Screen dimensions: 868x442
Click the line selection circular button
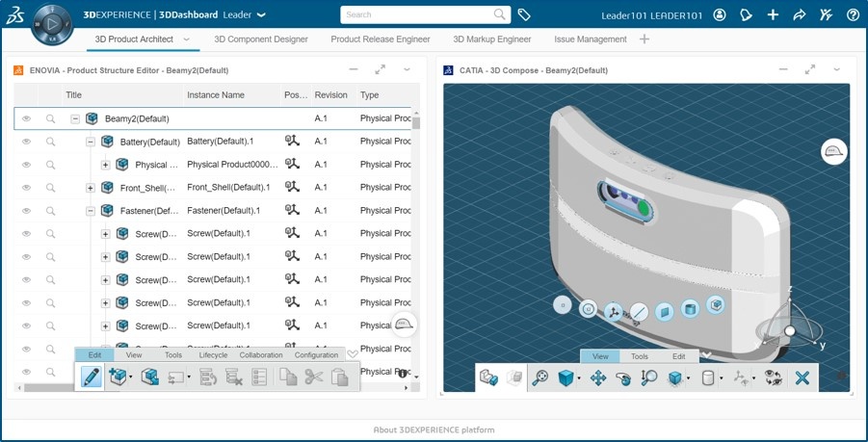coord(639,313)
